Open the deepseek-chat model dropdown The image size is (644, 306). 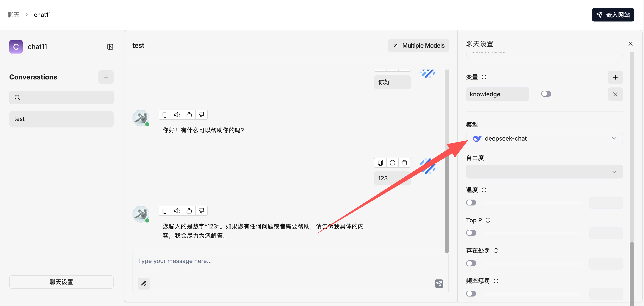pos(544,138)
